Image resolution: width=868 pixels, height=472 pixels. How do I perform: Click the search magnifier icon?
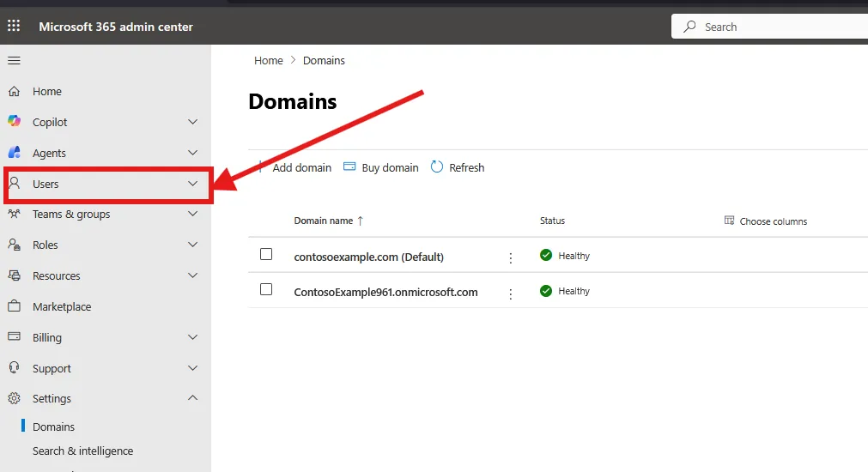[689, 27]
